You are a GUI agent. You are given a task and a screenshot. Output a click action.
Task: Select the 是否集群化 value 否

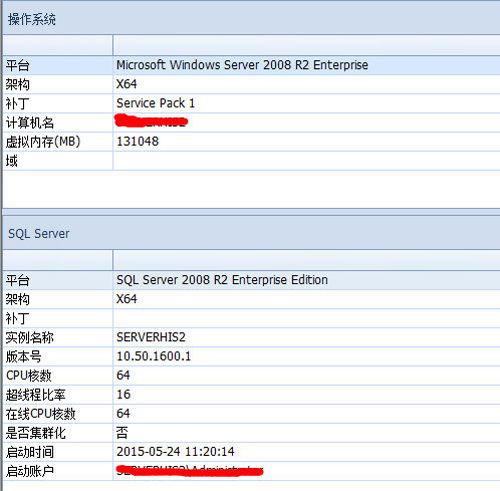pos(122,433)
